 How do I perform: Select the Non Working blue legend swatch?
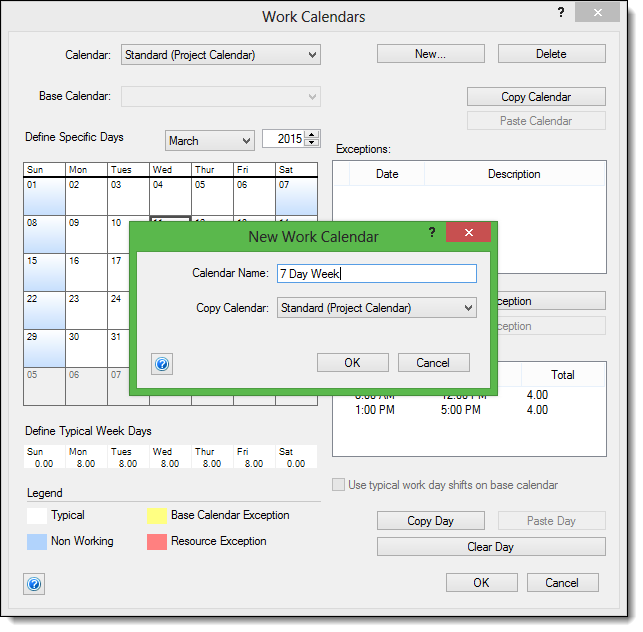tap(36, 541)
